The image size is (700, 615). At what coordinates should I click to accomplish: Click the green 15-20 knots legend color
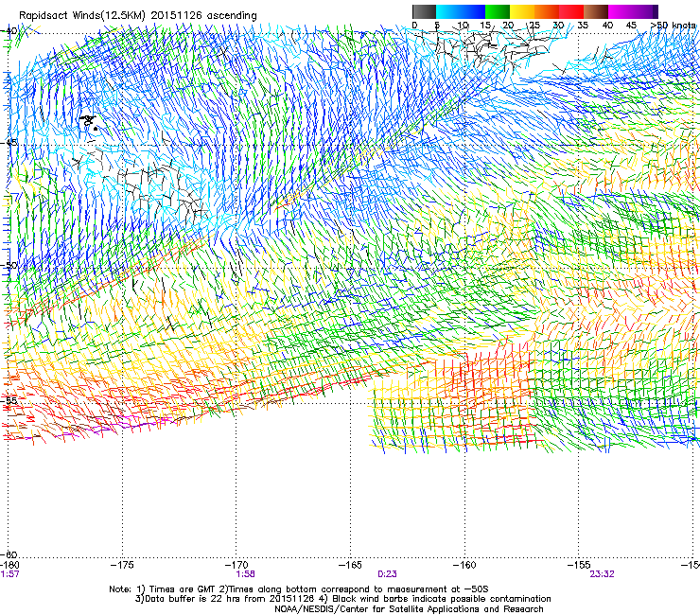point(498,11)
